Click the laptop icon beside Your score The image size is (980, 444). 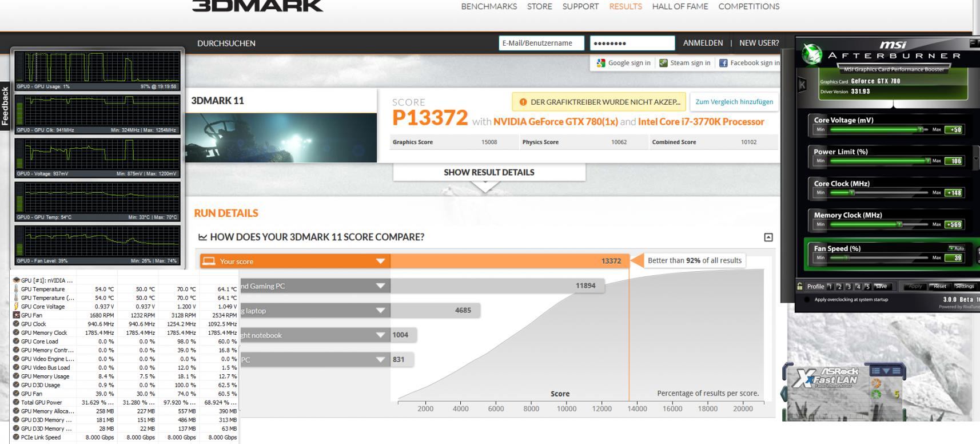209,261
